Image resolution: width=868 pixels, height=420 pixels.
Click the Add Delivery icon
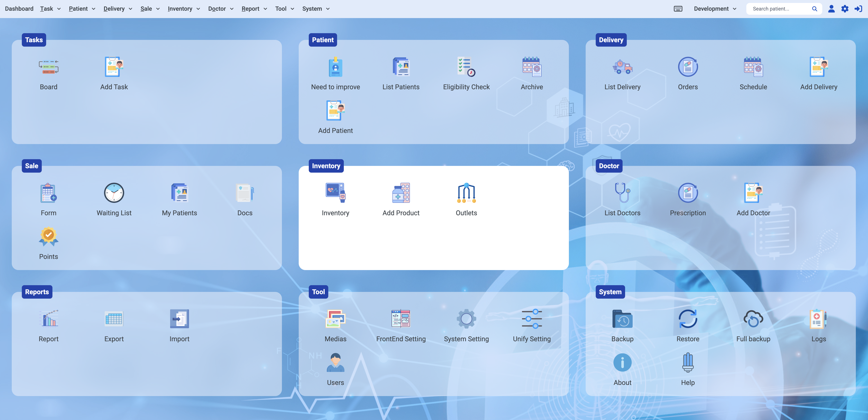pos(819,67)
